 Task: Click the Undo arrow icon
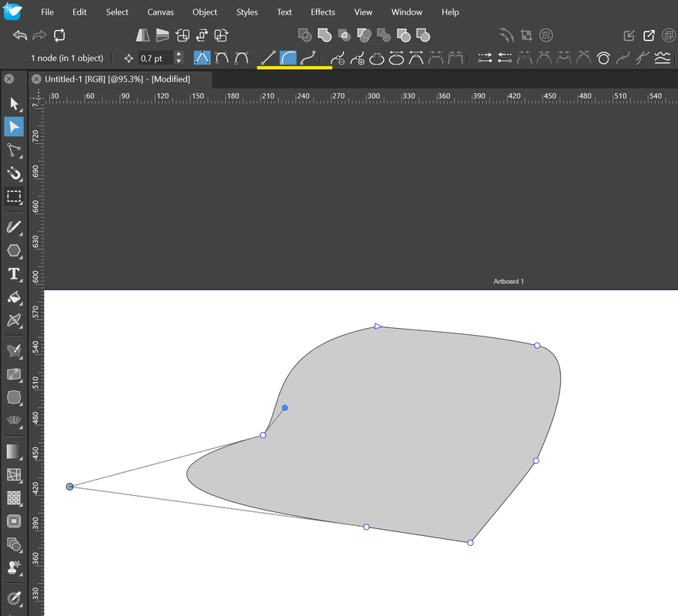[20, 35]
